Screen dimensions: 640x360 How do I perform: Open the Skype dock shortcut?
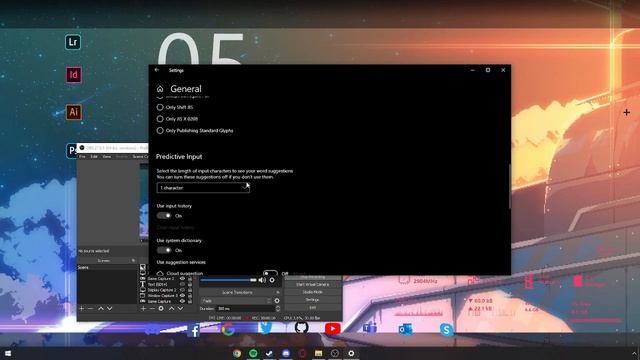tap(447, 329)
